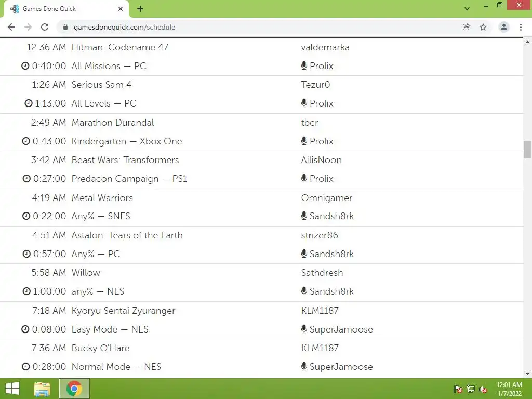Click microphone icon in Beast Wars row

pyautogui.click(x=304, y=178)
